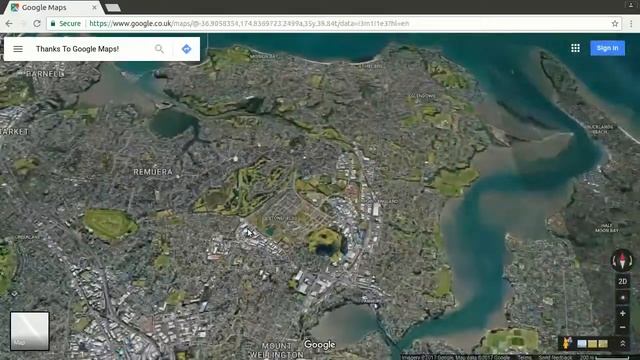
Task: Zoom out with the minus button
Action: (622, 327)
